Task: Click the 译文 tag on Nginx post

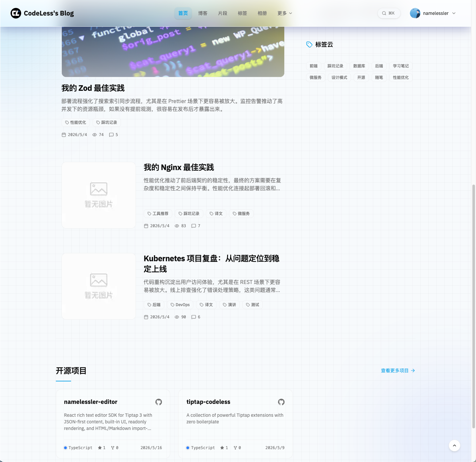Action: [216, 214]
